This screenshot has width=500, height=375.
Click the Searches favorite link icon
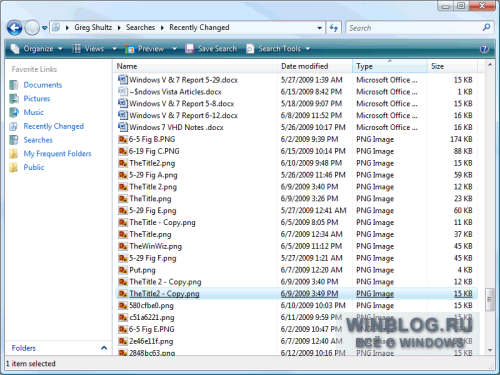tap(14, 140)
